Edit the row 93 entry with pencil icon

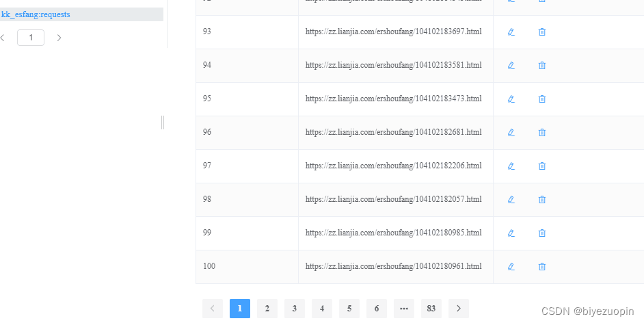[511, 32]
